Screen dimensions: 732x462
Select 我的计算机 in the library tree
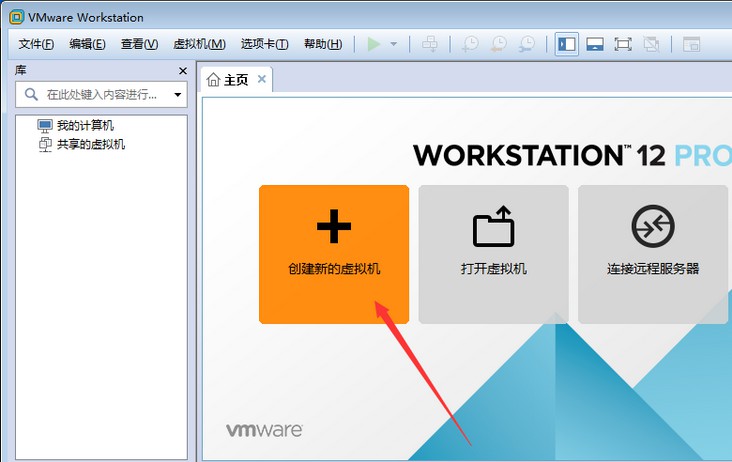[x=85, y=126]
